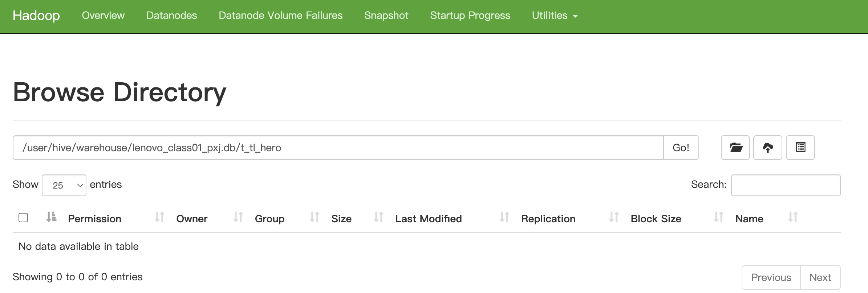The image size is (868, 293).
Task: Sort table by Size column
Action: [341, 219]
